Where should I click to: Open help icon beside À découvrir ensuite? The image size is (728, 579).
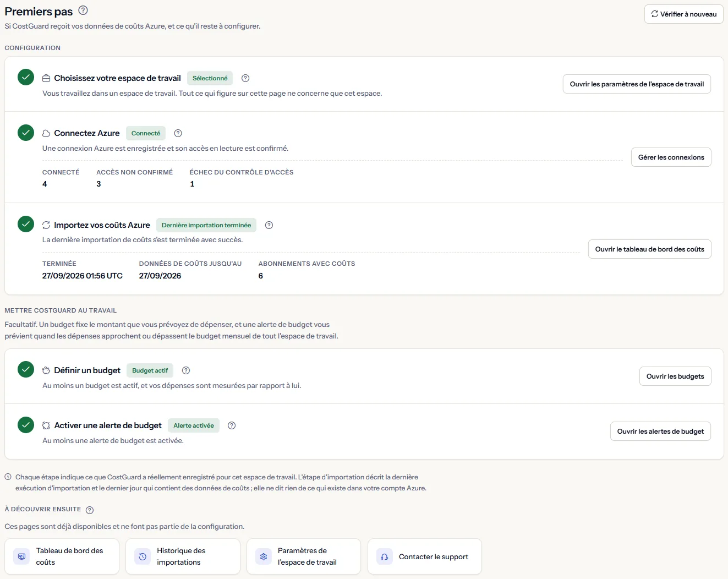click(x=90, y=510)
